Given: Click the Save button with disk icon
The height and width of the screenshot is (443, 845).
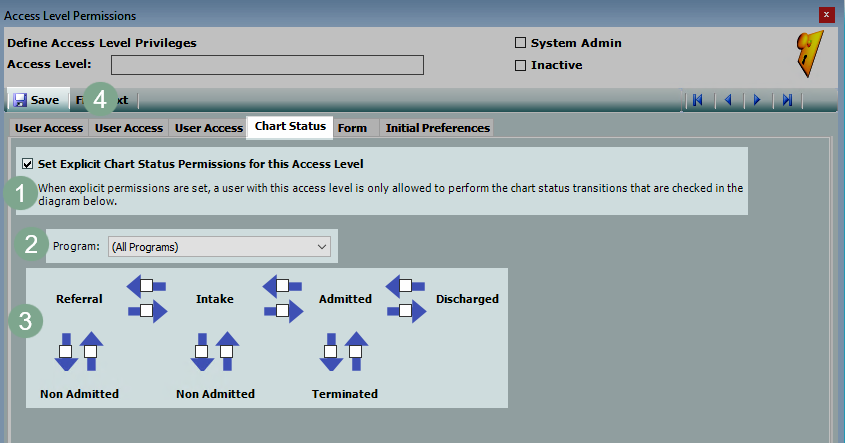Looking at the screenshot, I should (x=37, y=100).
